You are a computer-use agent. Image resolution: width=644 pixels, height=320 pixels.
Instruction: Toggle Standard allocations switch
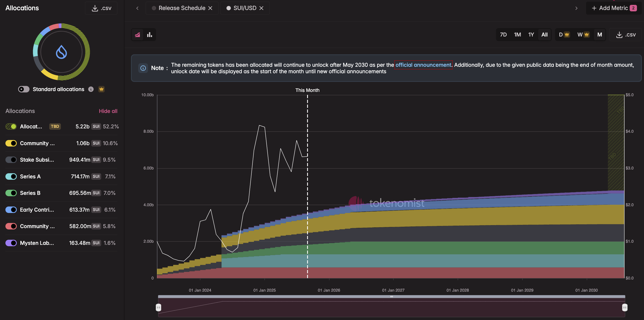24,89
